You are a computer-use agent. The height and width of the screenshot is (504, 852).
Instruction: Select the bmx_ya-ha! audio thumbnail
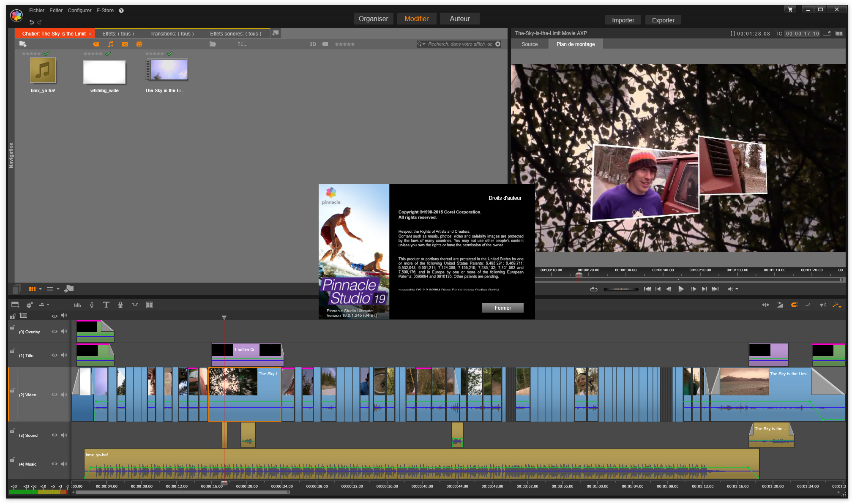(x=43, y=71)
